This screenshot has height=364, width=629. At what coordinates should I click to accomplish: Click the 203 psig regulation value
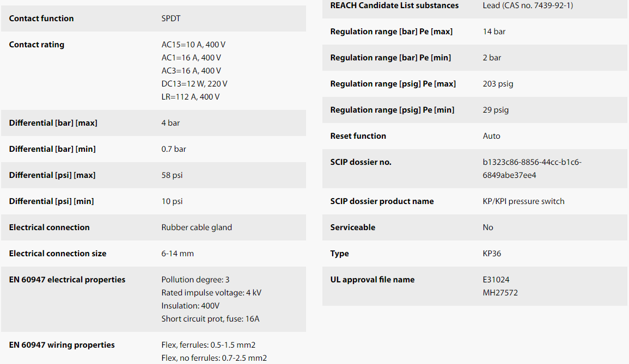(498, 84)
